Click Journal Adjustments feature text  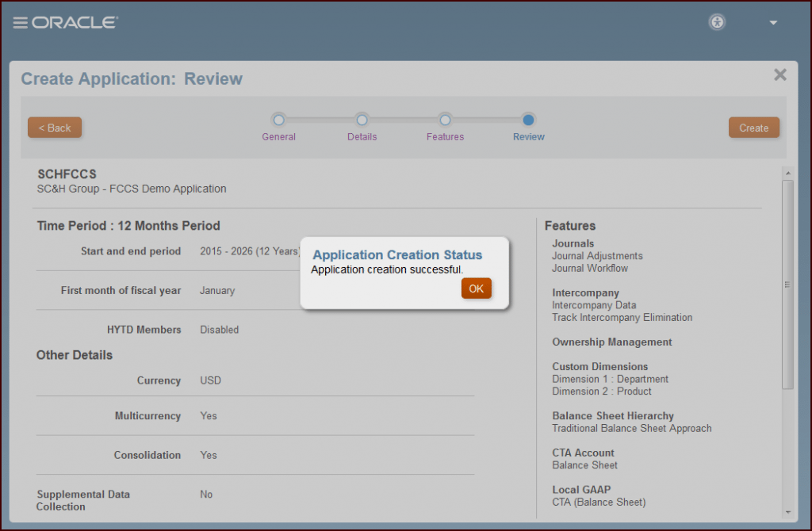point(597,256)
